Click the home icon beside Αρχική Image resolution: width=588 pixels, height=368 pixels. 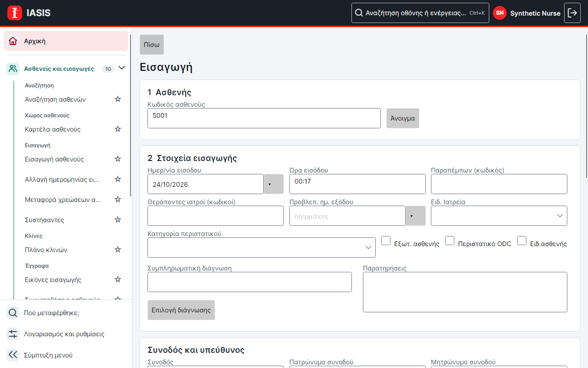point(13,41)
